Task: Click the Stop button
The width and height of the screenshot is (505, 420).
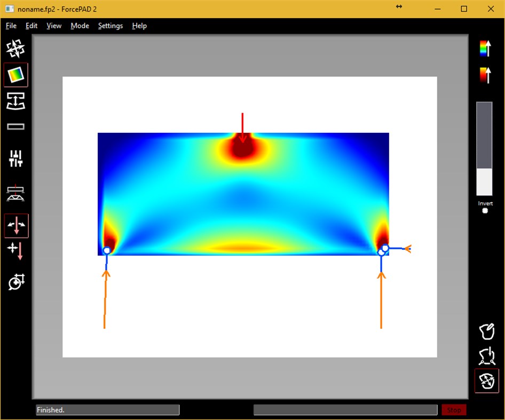Action: click(x=454, y=410)
